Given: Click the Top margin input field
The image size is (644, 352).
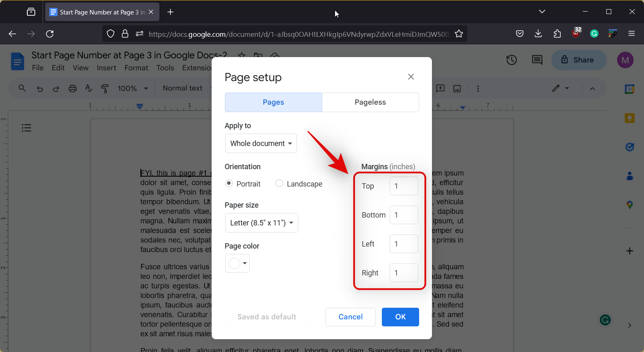Looking at the screenshot, I should 404,186.
